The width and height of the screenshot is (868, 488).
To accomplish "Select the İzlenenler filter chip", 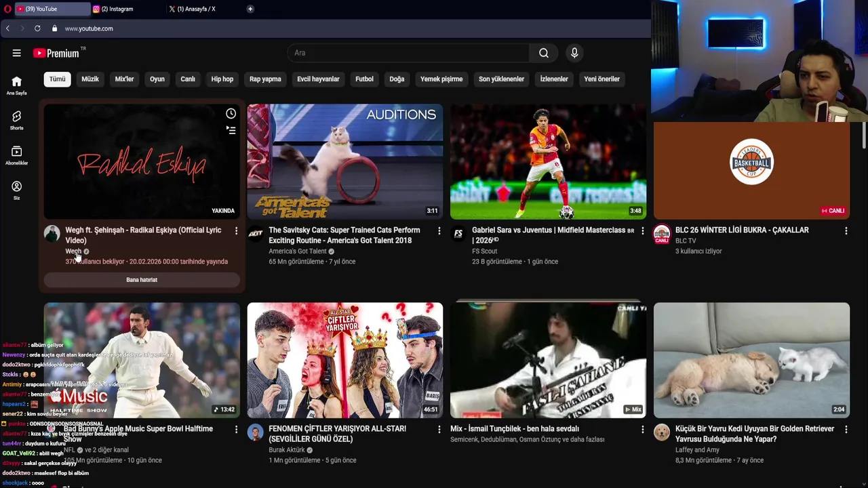I will pos(554,79).
